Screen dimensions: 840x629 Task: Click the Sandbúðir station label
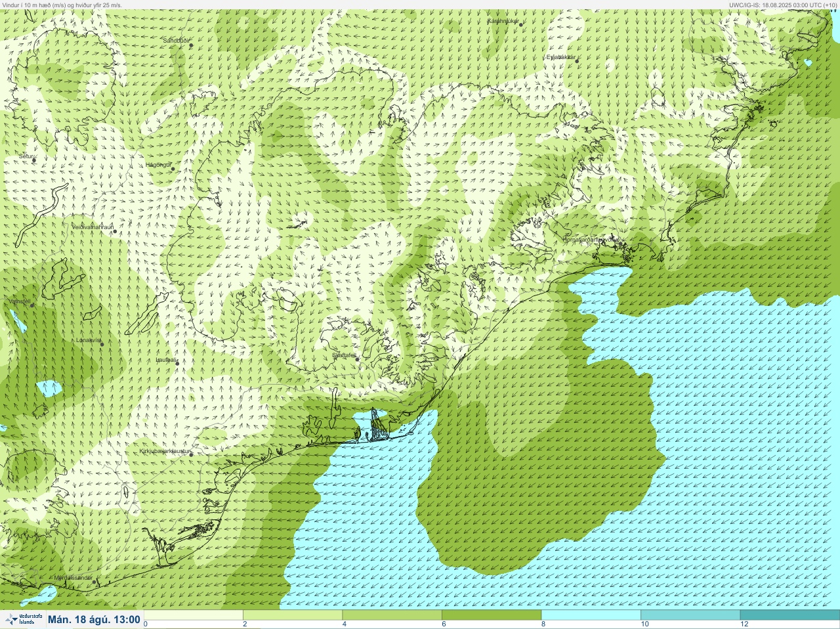pyautogui.click(x=176, y=41)
